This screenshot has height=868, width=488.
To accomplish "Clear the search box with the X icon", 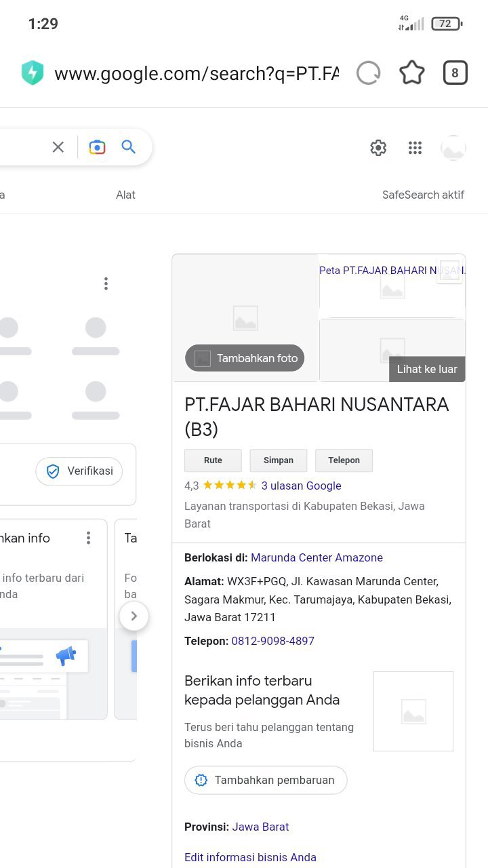I will [58, 147].
